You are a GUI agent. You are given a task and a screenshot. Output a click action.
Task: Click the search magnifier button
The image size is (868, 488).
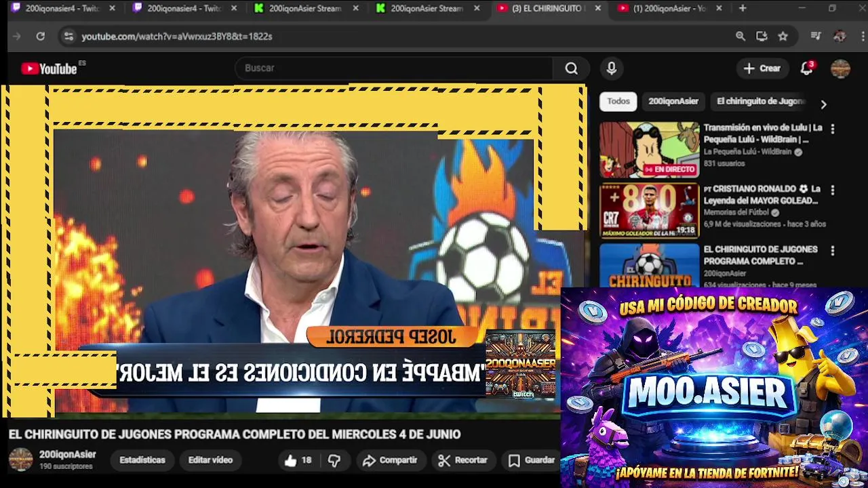click(572, 68)
